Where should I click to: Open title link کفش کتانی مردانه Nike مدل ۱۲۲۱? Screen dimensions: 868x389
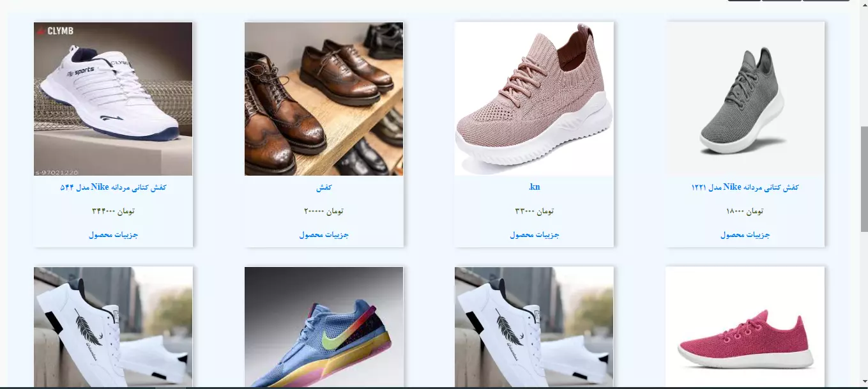coord(745,187)
